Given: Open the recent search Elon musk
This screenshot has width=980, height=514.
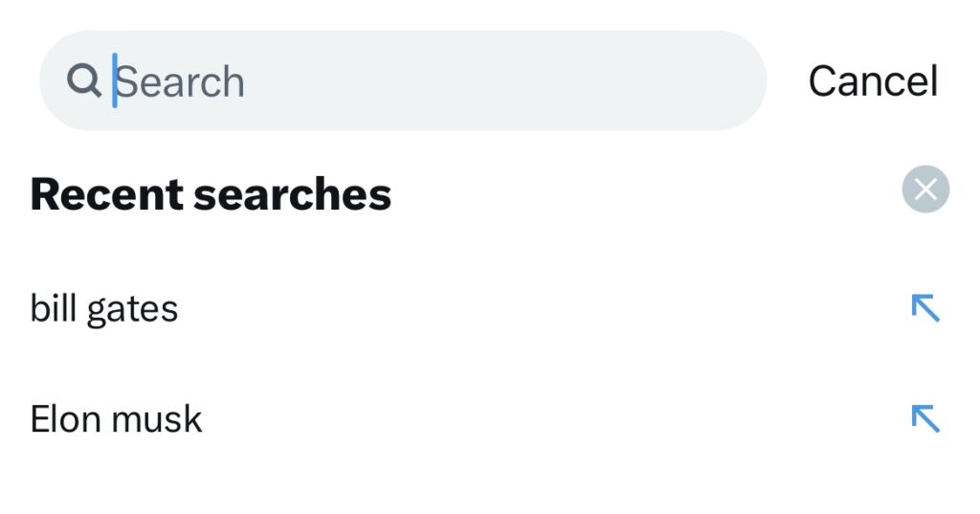Looking at the screenshot, I should pos(116,419).
